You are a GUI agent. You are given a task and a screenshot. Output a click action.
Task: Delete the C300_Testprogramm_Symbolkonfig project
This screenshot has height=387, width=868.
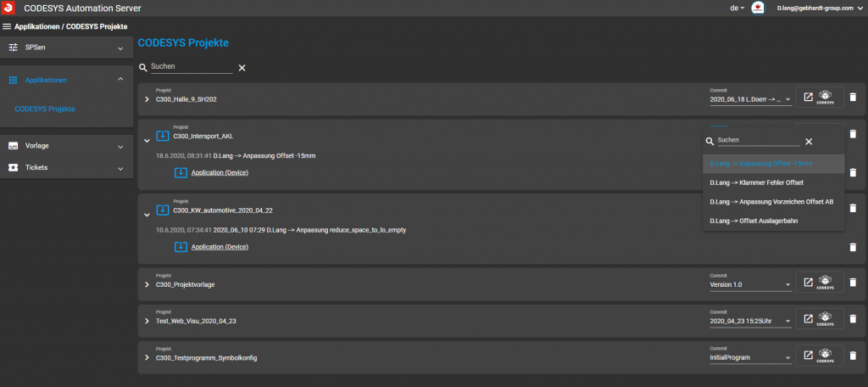(853, 356)
